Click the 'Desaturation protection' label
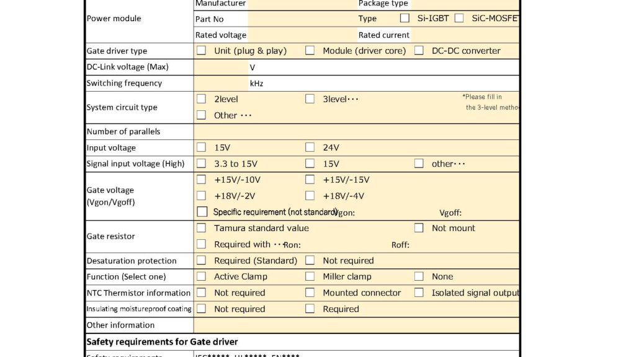Image resolution: width=644 pixels, height=357 pixels. [132, 260]
